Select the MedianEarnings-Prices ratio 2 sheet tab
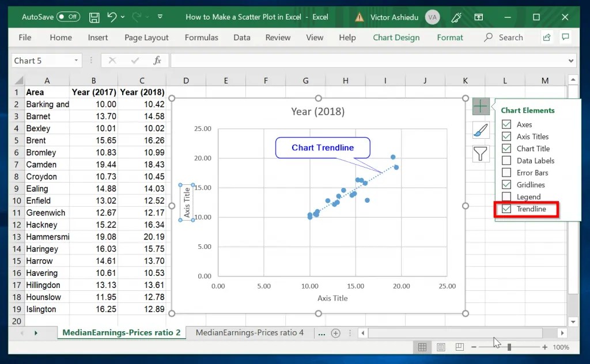This screenshot has width=590, height=364. [121, 333]
